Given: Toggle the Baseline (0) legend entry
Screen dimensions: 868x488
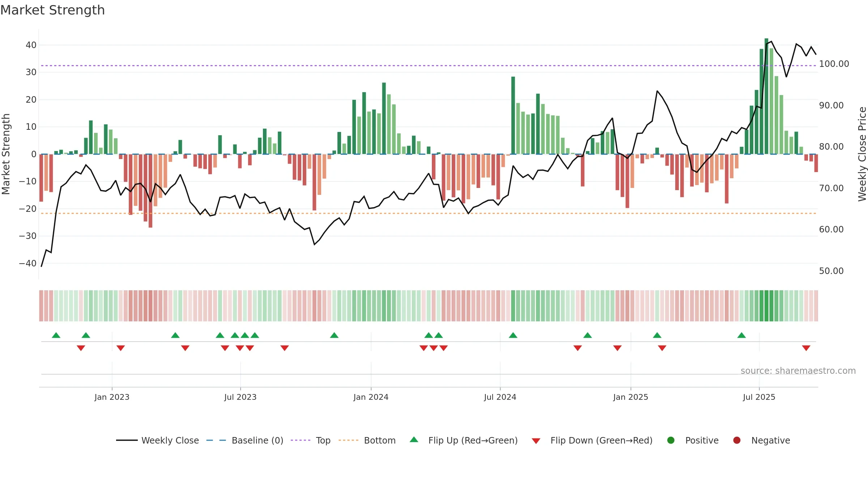Looking at the screenshot, I should [x=245, y=440].
